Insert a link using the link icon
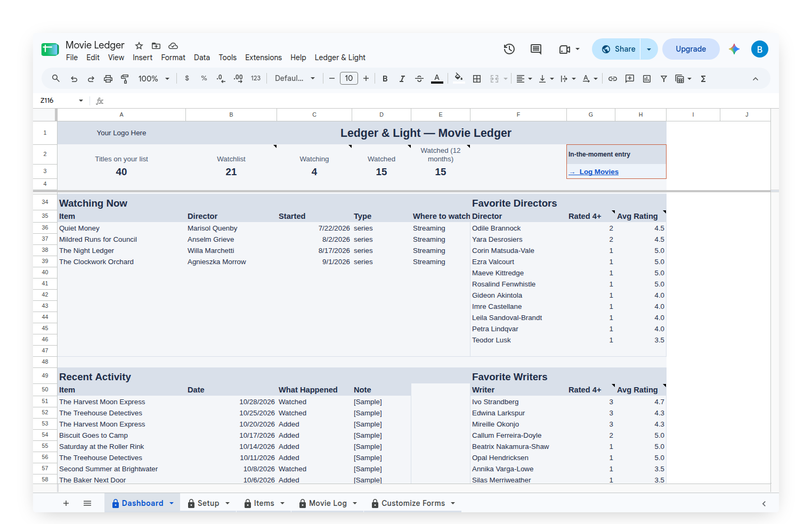Viewport: 812px width, 524px height. click(613, 79)
